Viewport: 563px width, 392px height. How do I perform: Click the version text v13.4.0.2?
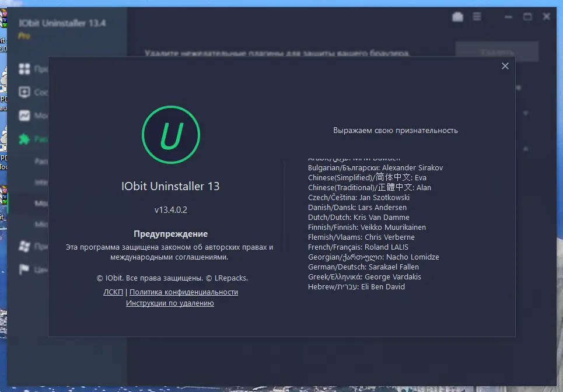pos(171,210)
